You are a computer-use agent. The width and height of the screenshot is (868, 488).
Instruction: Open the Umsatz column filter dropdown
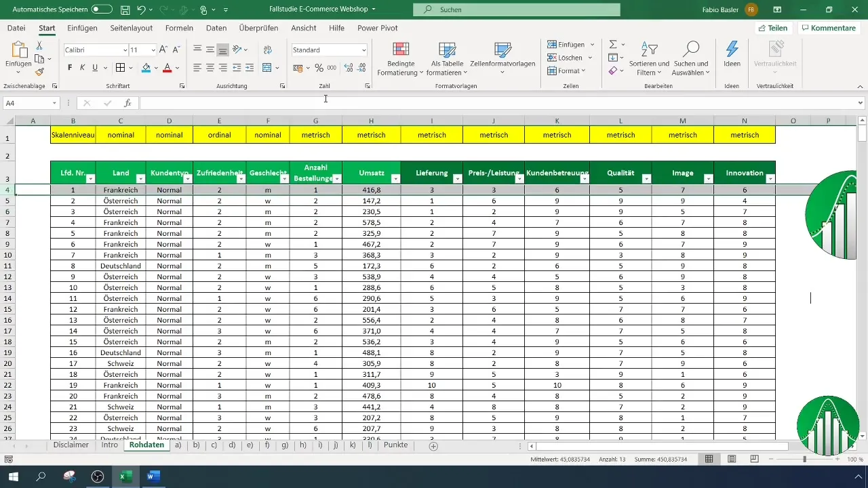coord(395,179)
